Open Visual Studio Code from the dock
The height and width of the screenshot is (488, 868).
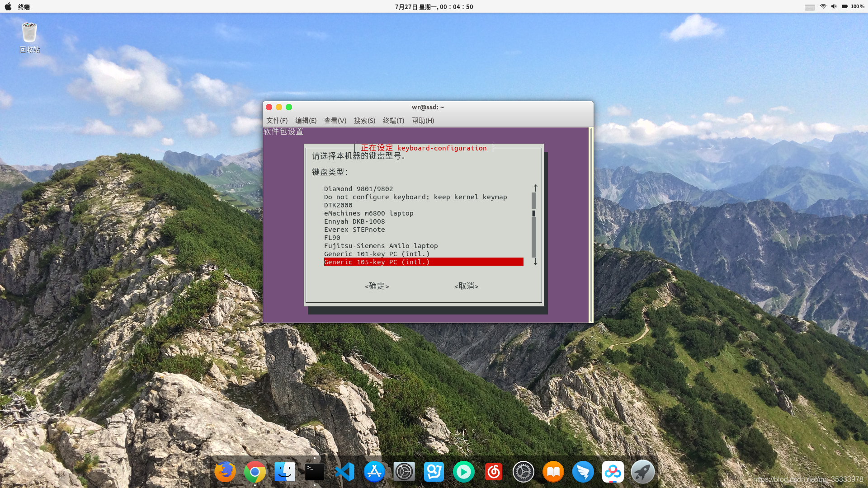pos(344,472)
